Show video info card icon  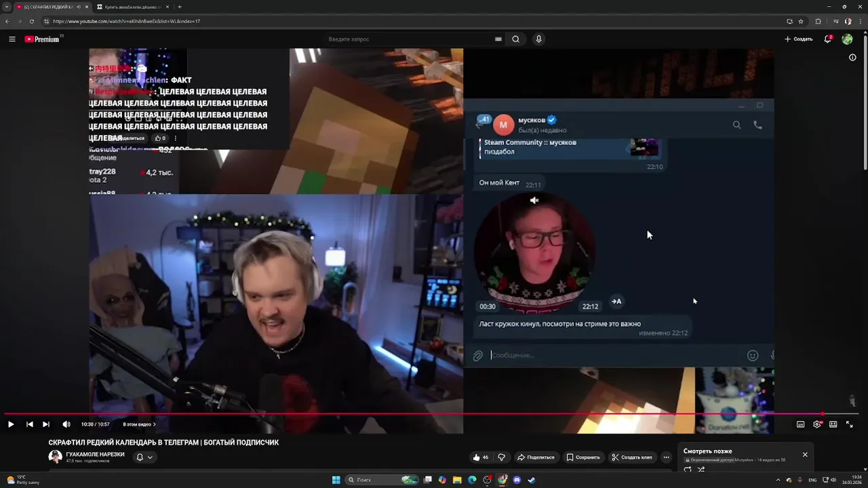pyautogui.click(x=852, y=58)
